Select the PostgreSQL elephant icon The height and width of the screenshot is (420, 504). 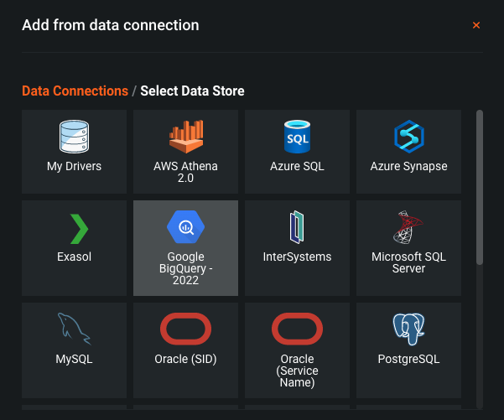pos(409,329)
